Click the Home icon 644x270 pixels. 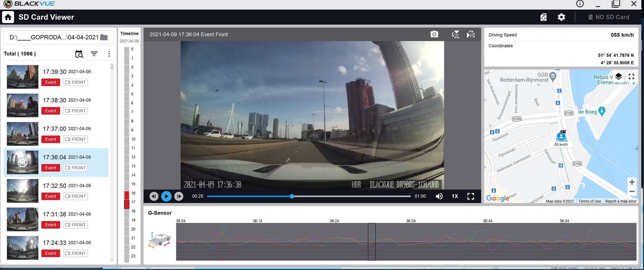point(8,17)
